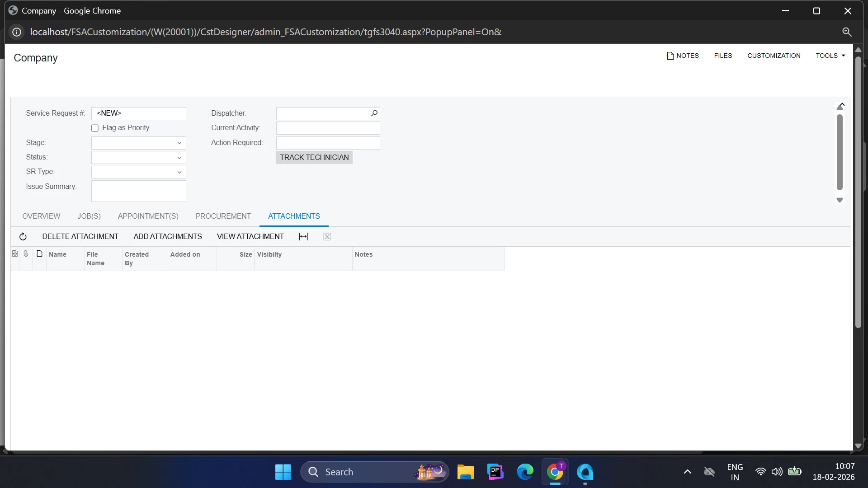Expand the SR Type combo box
This screenshot has height=488, width=868.
179,172
